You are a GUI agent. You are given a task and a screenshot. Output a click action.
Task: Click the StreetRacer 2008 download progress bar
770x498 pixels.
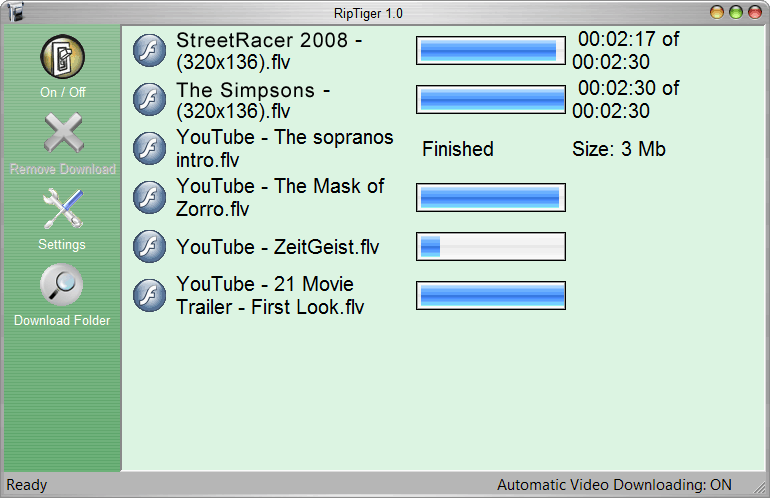[491, 50]
